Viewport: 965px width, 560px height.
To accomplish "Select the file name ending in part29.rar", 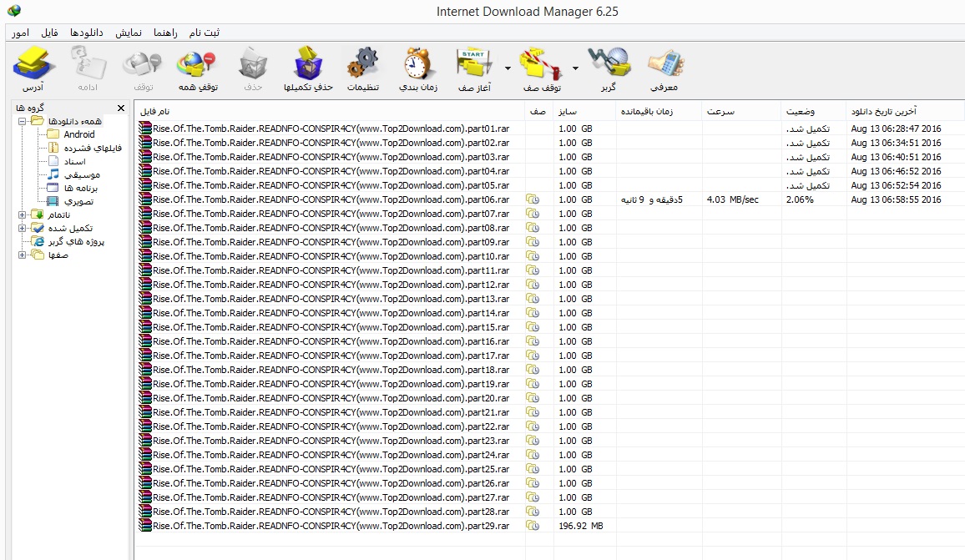I will (x=331, y=526).
